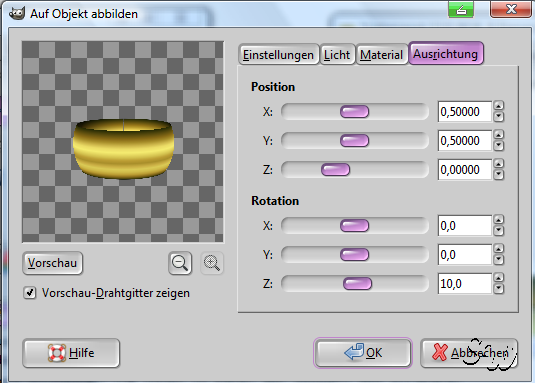Click the Vorschau button
The width and height of the screenshot is (535, 383).
(x=52, y=263)
